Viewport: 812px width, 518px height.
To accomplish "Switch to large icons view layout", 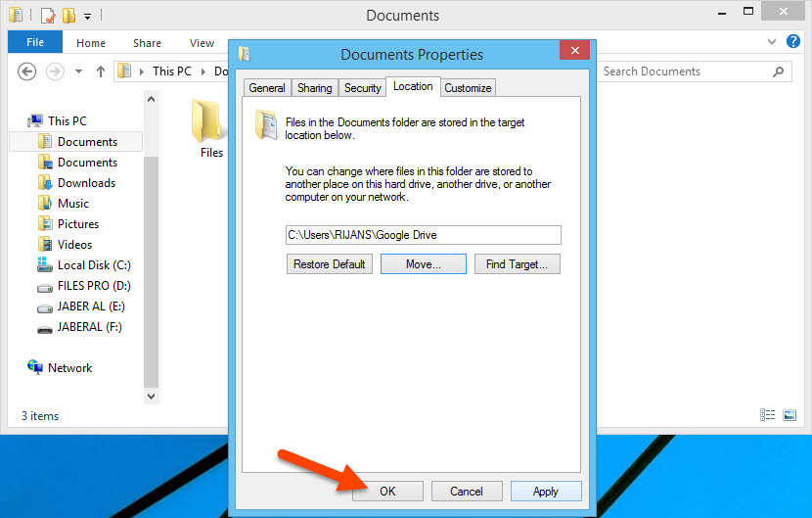I will (789, 416).
